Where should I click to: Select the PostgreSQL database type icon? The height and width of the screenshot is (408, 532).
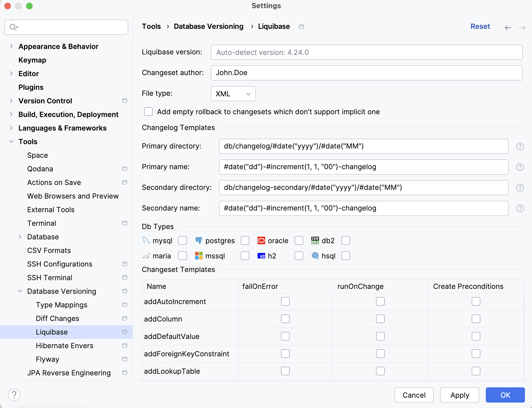click(x=199, y=240)
